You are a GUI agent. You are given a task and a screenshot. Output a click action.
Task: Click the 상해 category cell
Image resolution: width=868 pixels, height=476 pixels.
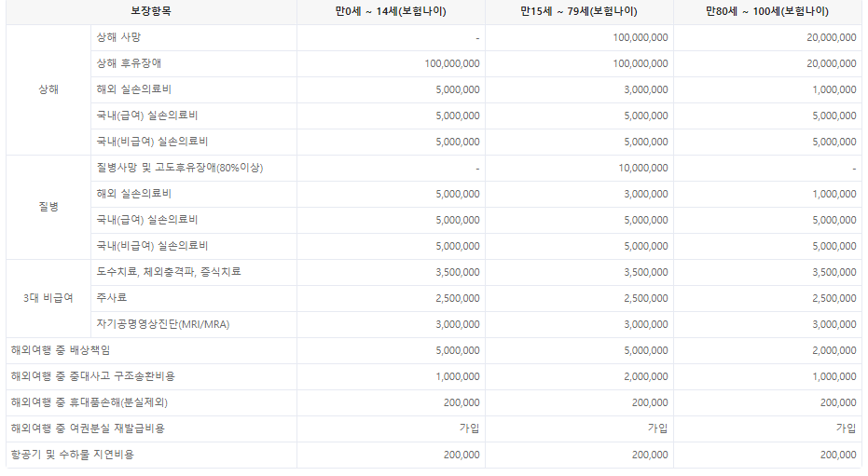(48, 89)
